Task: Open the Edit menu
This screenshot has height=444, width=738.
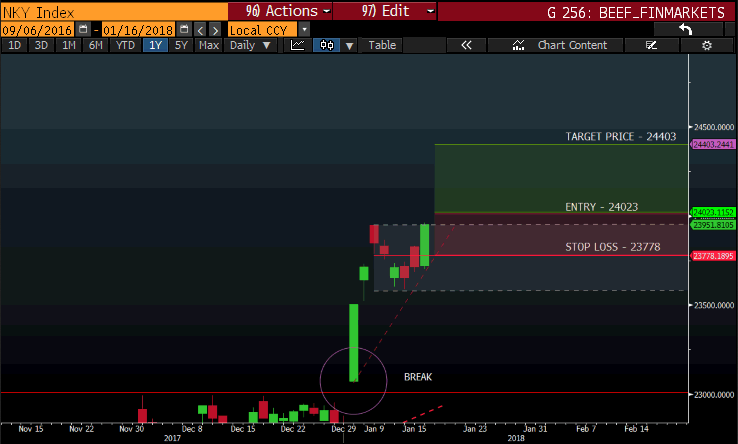Action: pyautogui.click(x=385, y=11)
